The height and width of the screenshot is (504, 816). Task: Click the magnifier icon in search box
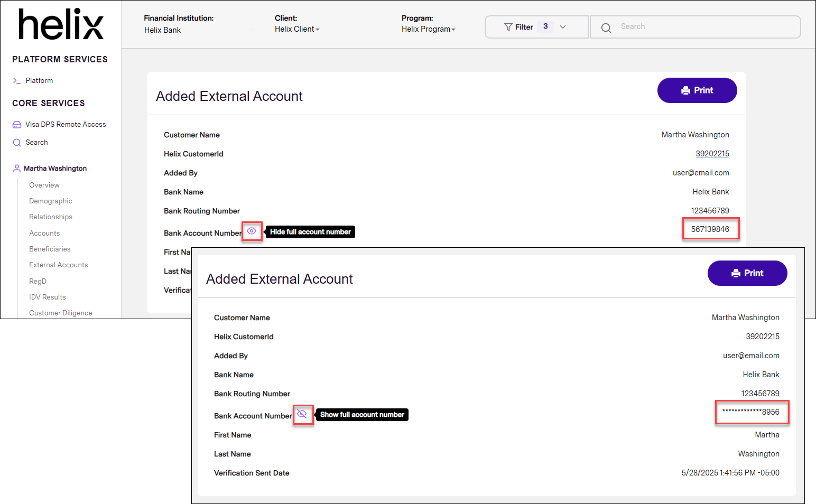coord(606,28)
